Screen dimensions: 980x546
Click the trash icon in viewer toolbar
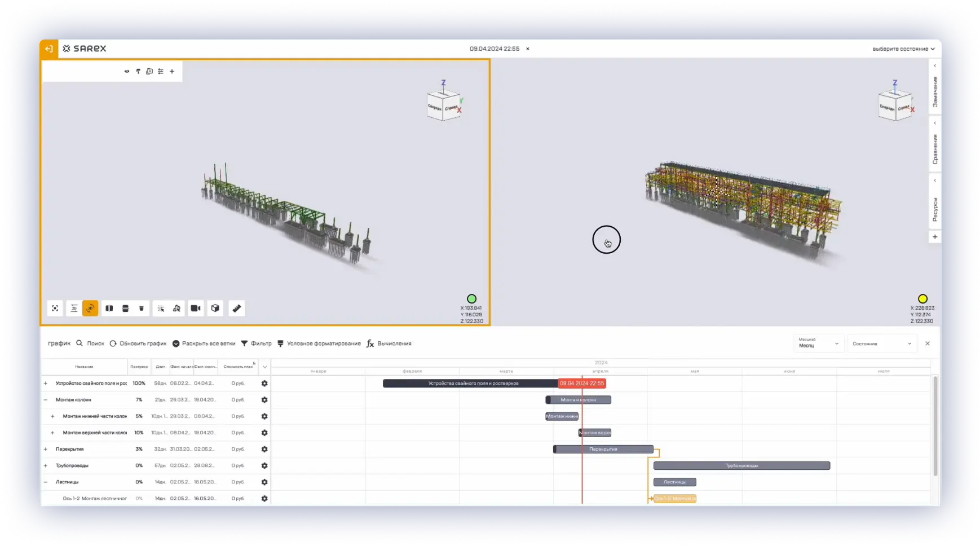142,309
